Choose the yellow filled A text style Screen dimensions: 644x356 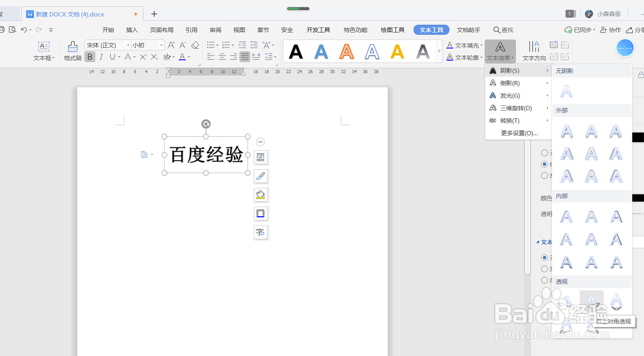coord(397,51)
